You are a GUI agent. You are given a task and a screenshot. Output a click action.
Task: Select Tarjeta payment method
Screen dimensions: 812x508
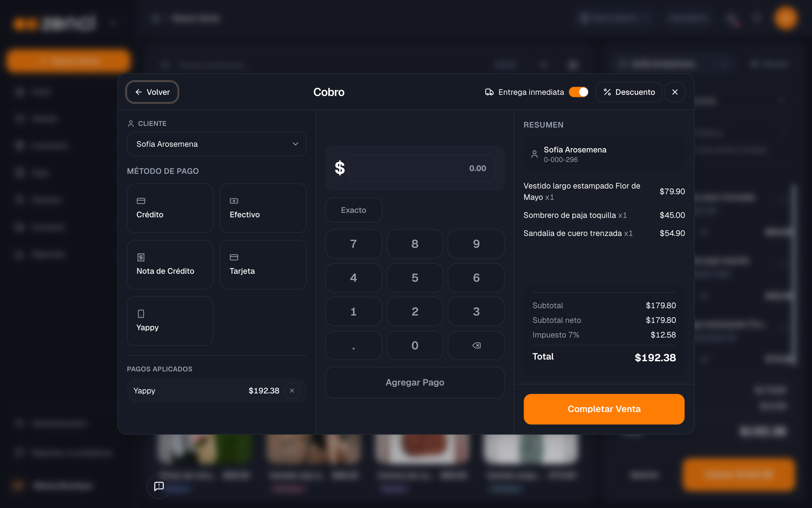click(263, 265)
